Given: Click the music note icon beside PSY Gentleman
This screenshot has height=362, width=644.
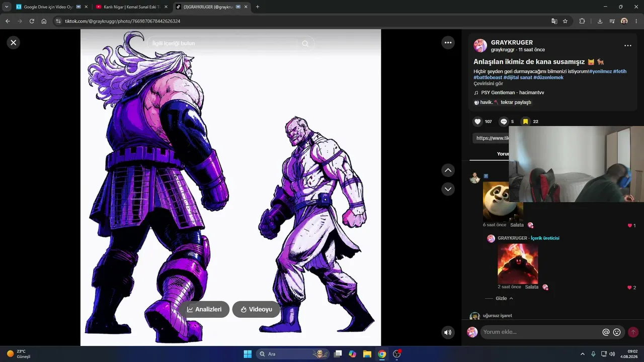Looking at the screenshot, I should pyautogui.click(x=476, y=93).
